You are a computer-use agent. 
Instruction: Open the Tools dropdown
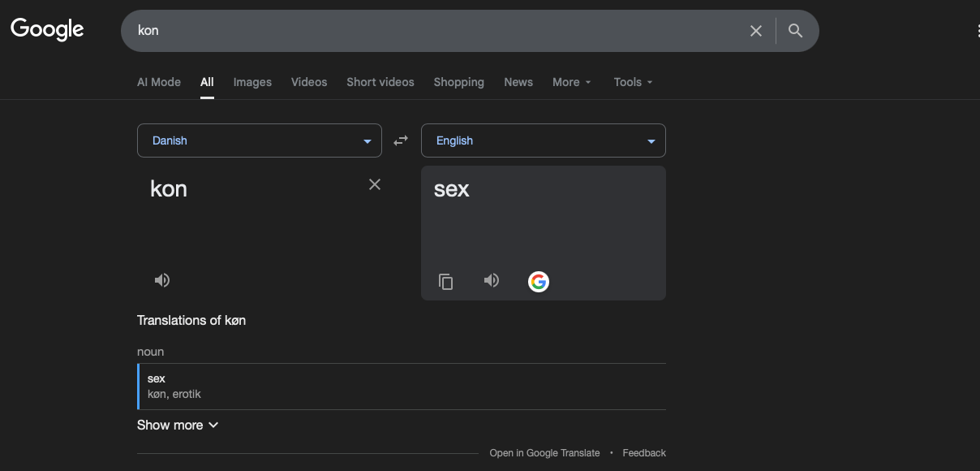pos(633,82)
